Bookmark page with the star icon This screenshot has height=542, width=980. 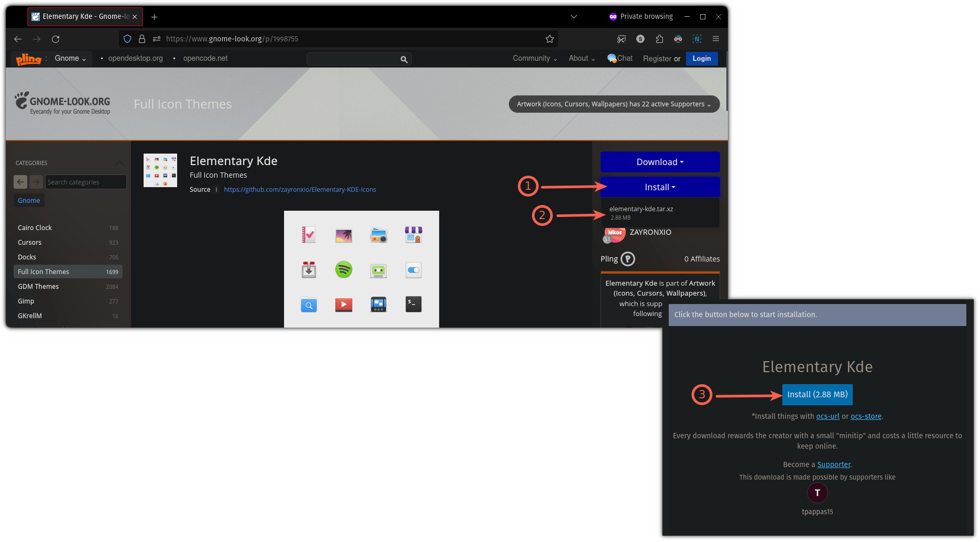pyautogui.click(x=549, y=39)
